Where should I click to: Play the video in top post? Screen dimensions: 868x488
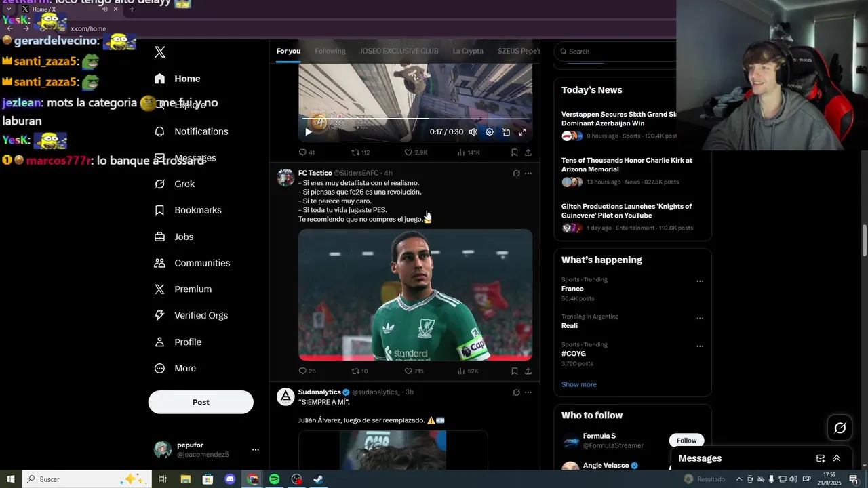[309, 132]
